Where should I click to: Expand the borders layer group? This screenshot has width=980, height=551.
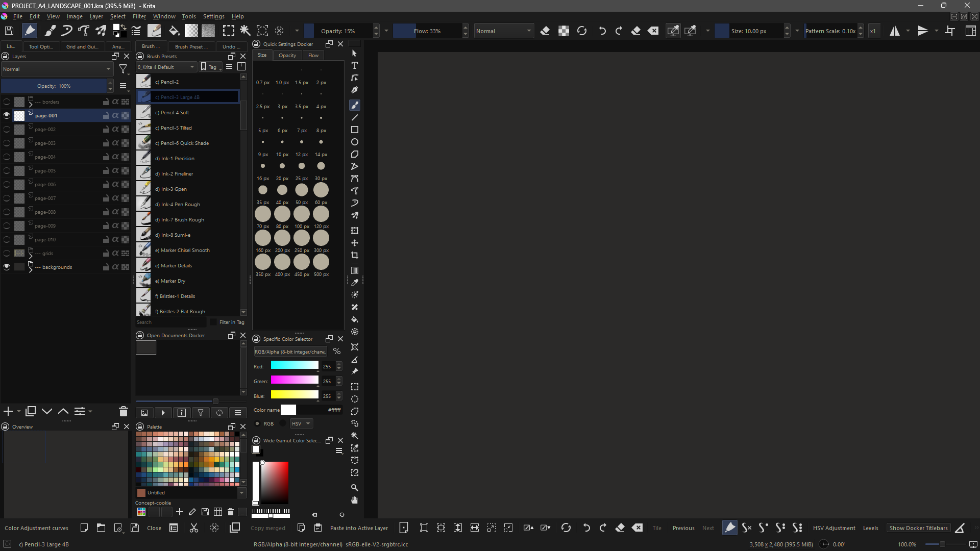click(31, 104)
